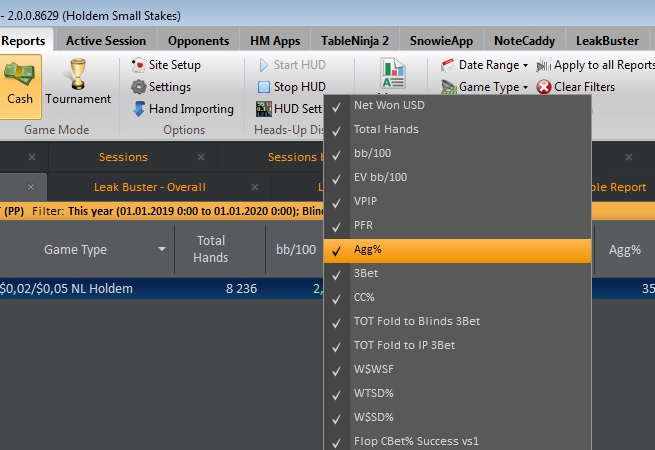Switch to Reports ribbon tab
The image size is (655, 450).
coord(23,41)
